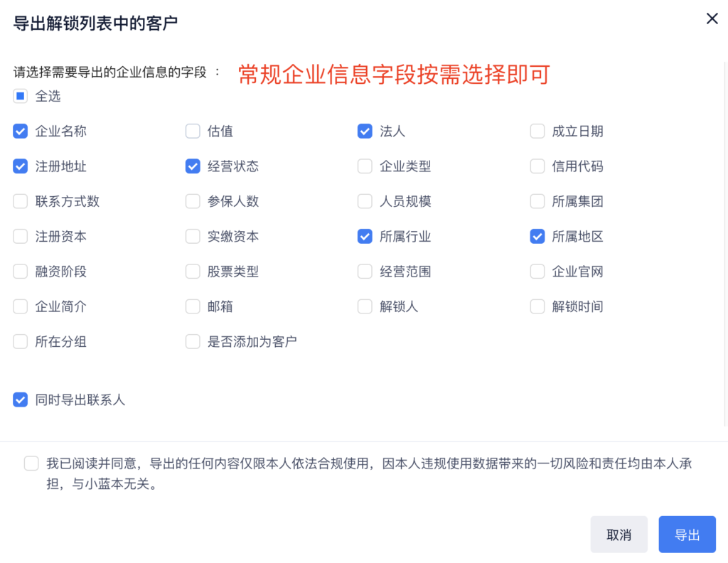The height and width of the screenshot is (563, 728).
Task: Enable the 估值 field checkbox
Action: point(193,132)
